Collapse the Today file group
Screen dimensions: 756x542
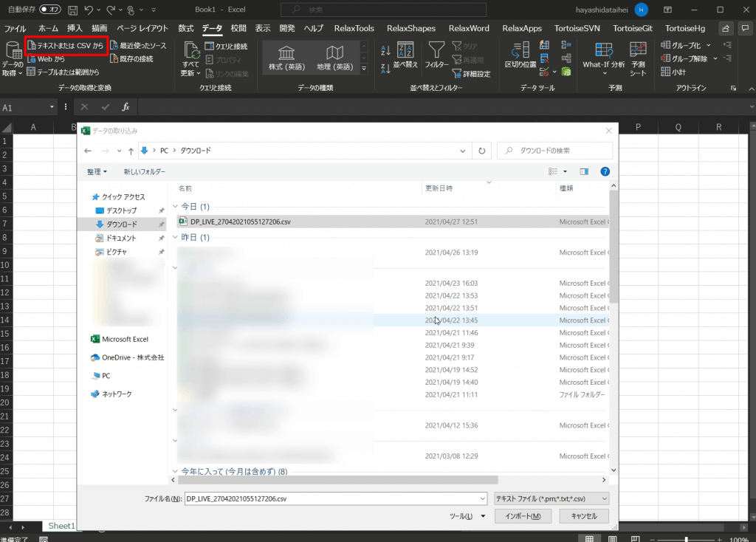coord(176,207)
